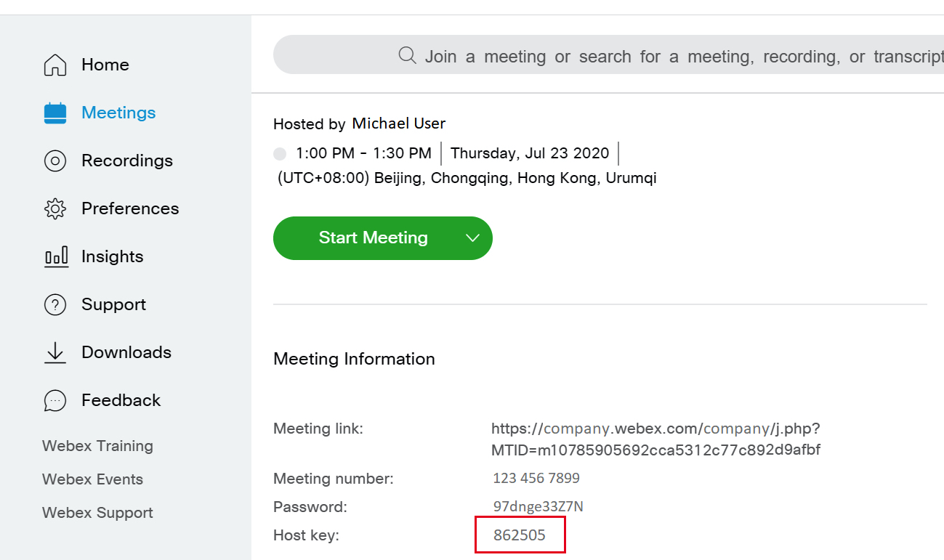The width and height of the screenshot is (944, 560).
Task: Switch to the Meetings section
Action: pyautogui.click(x=118, y=113)
